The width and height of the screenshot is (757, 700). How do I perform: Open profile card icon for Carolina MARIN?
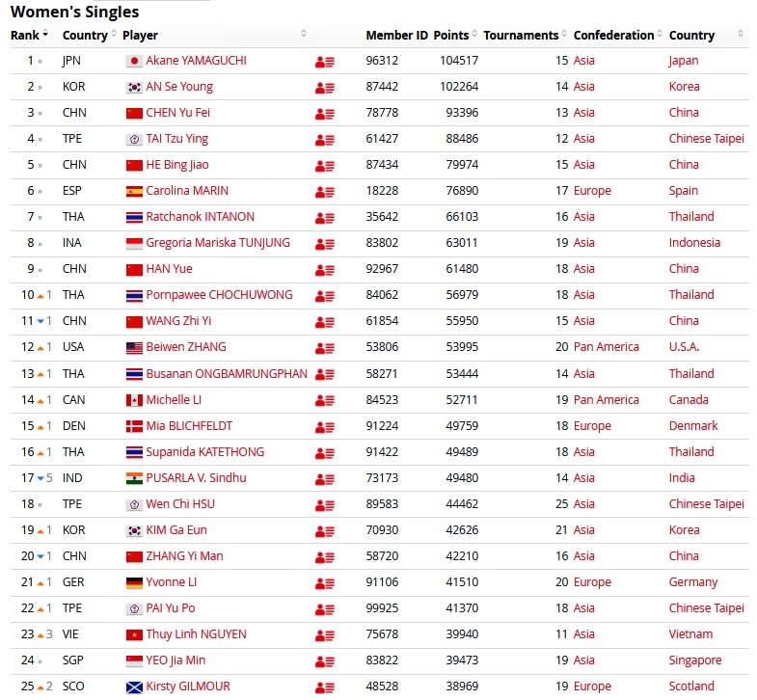point(324,192)
